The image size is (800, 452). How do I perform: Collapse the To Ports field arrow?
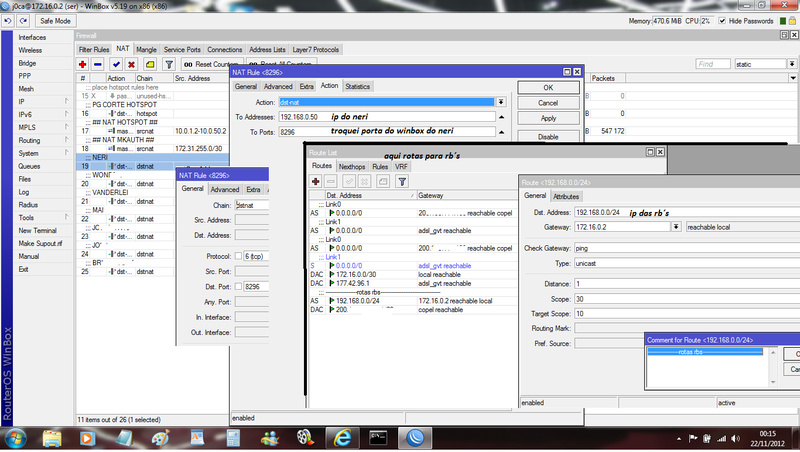coord(502,132)
